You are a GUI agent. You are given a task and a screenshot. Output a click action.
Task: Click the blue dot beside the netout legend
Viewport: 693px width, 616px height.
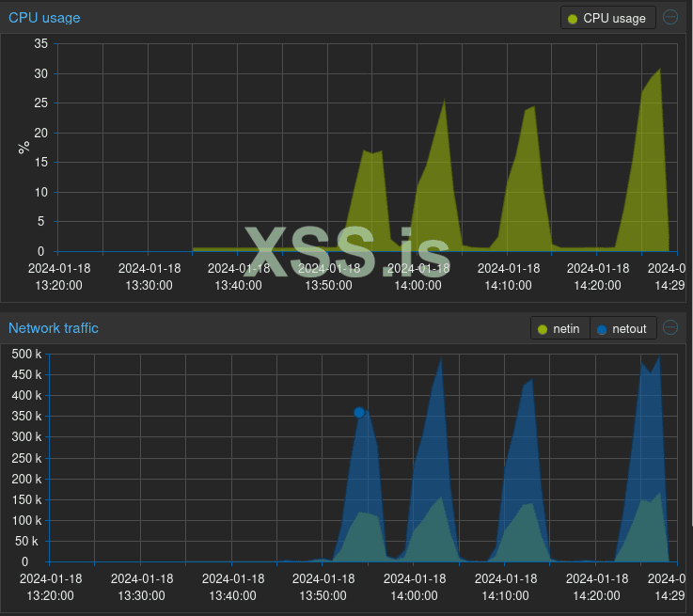coord(602,330)
